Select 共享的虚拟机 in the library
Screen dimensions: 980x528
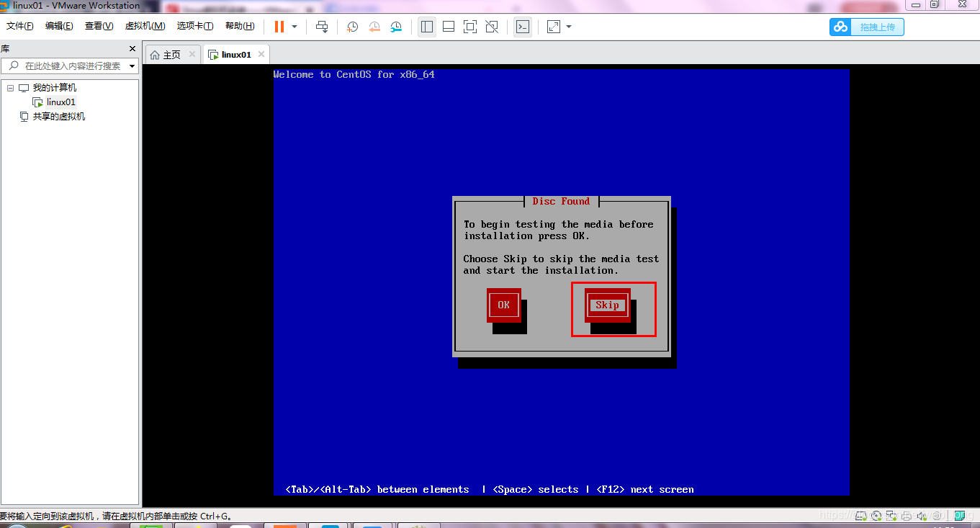[59, 117]
